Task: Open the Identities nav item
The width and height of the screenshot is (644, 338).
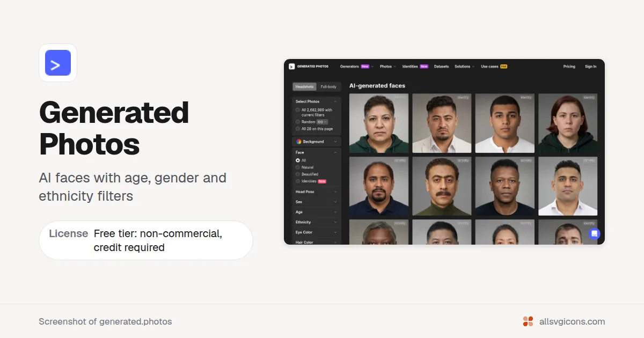Action: coord(415,67)
